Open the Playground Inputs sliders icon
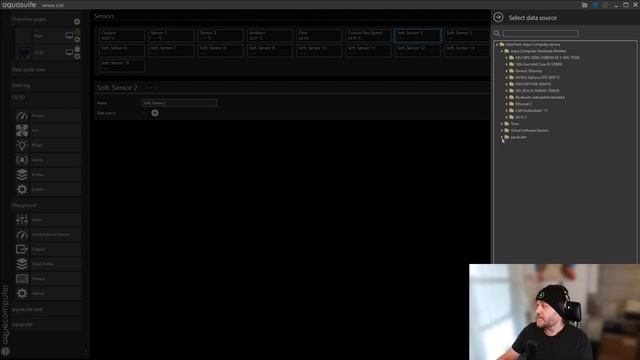640x360 pixels. (x=22, y=220)
